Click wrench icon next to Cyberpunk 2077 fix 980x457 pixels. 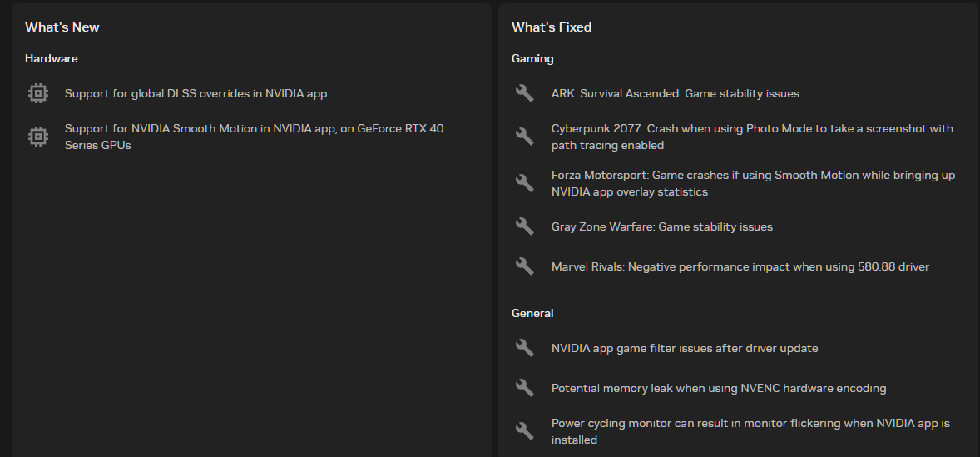tap(524, 137)
